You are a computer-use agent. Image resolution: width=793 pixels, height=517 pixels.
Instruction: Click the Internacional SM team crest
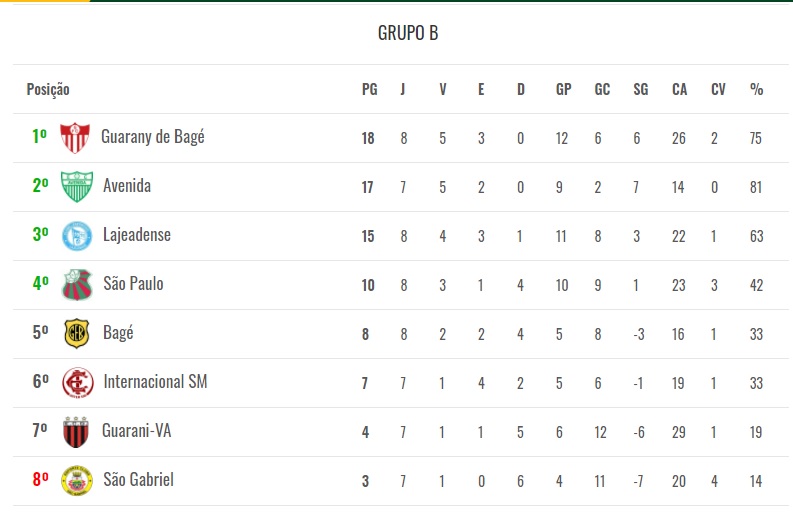pos(76,382)
